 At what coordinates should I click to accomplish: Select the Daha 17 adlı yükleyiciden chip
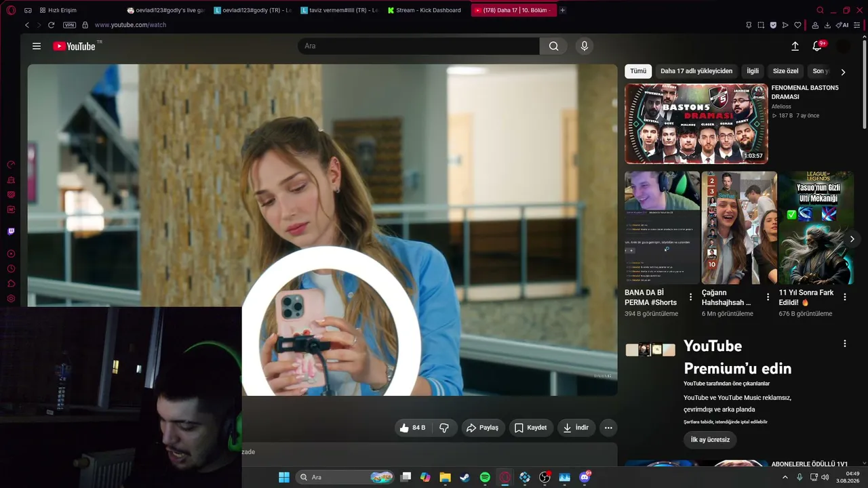pos(696,71)
